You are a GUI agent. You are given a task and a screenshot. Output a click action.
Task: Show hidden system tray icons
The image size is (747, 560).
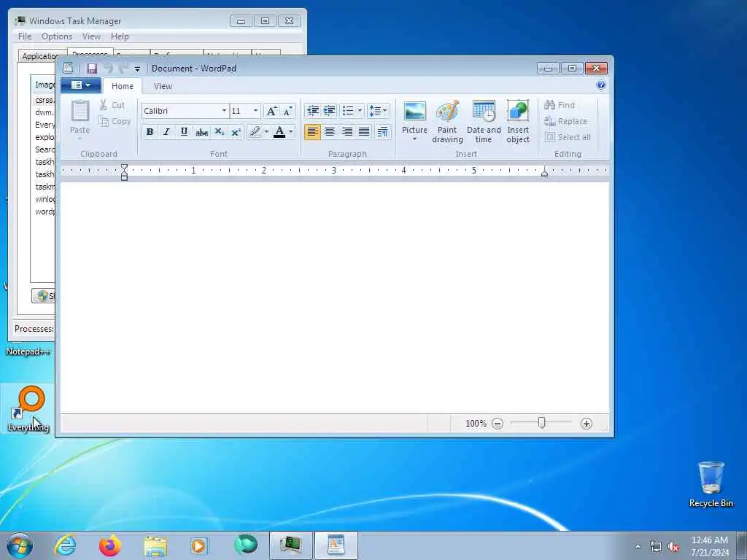638,547
